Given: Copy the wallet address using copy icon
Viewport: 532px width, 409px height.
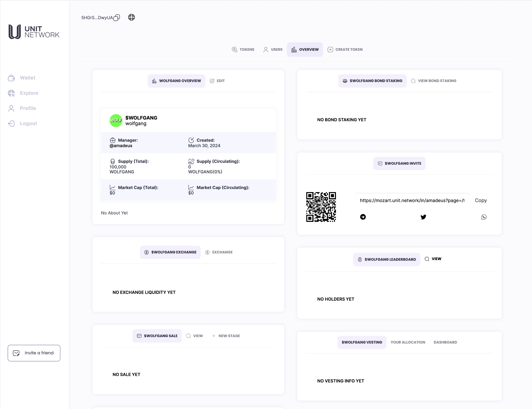Looking at the screenshot, I should coord(116,18).
